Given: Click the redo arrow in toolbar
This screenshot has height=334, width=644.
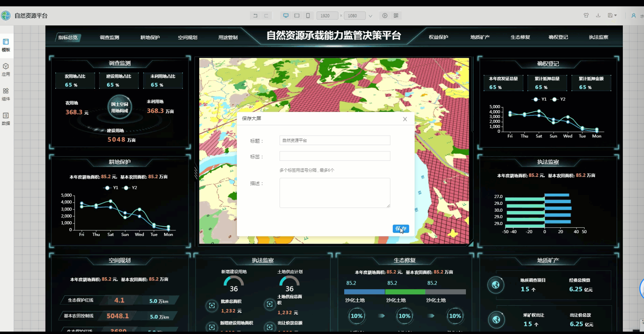Looking at the screenshot, I should click(x=266, y=15).
